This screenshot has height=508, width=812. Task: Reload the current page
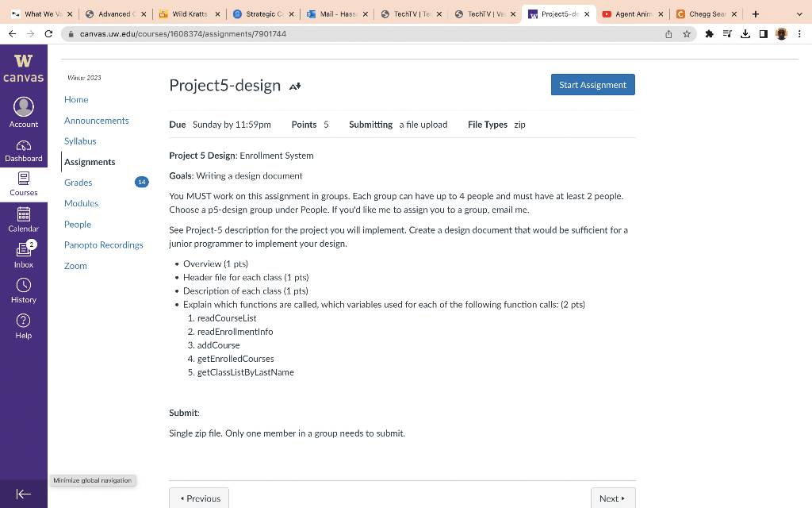click(x=50, y=33)
